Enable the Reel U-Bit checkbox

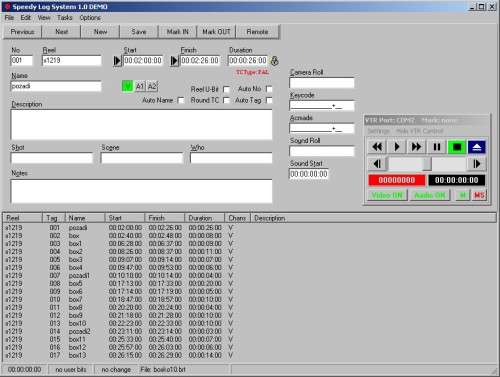tap(226, 89)
